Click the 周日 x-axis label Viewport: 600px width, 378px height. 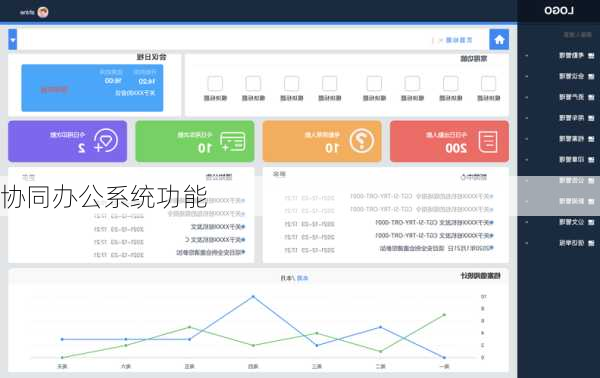coord(62,367)
